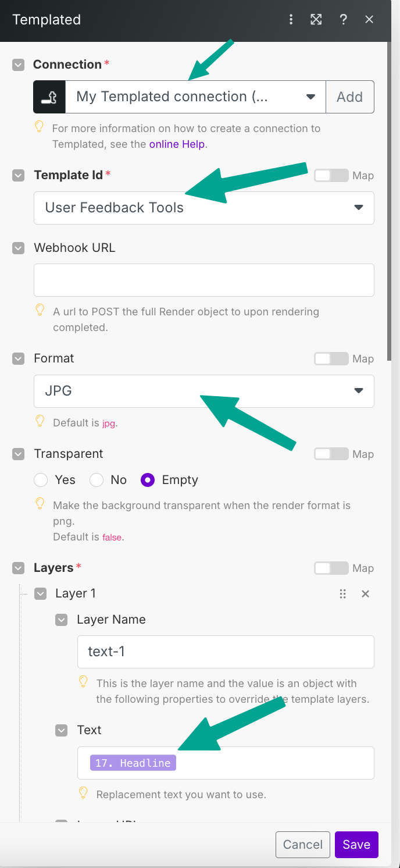Click the Save button
The height and width of the screenshot is (868, 400).
(356, 845)
